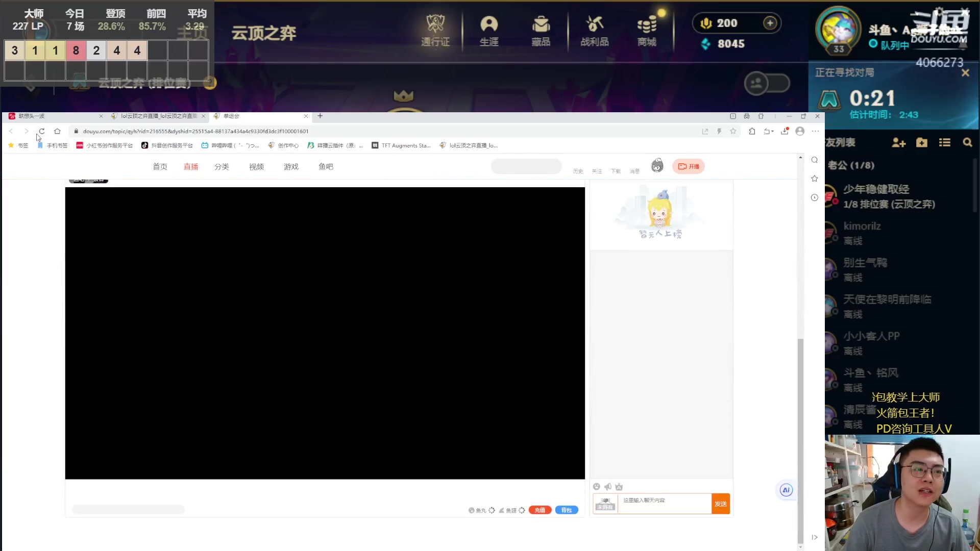Screen dimensions: 980x551
Task: Open the browser user account icon
Action: (x=800, y=131)
